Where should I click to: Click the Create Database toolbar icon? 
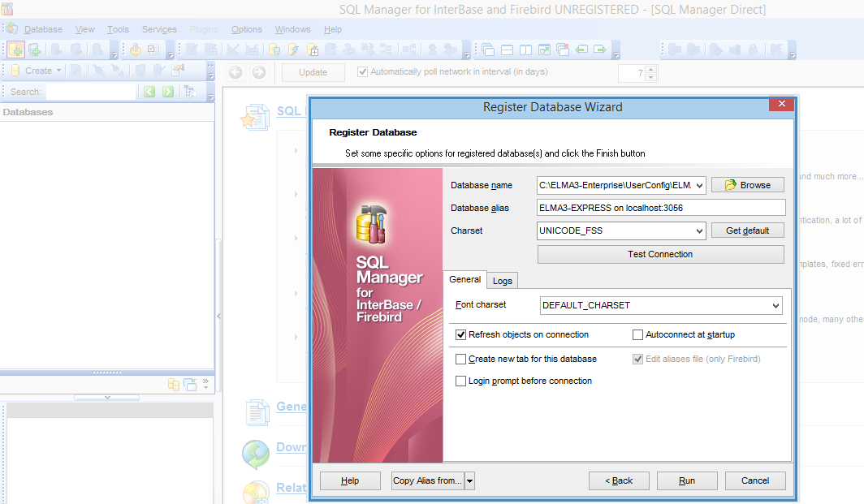click(35, 50)
